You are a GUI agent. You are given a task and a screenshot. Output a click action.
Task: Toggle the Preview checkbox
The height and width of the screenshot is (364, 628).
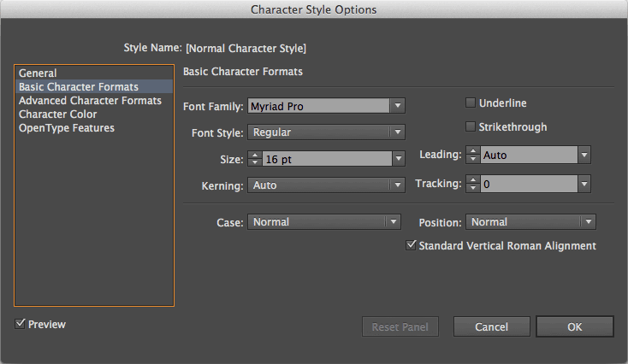tap(21, 325)
